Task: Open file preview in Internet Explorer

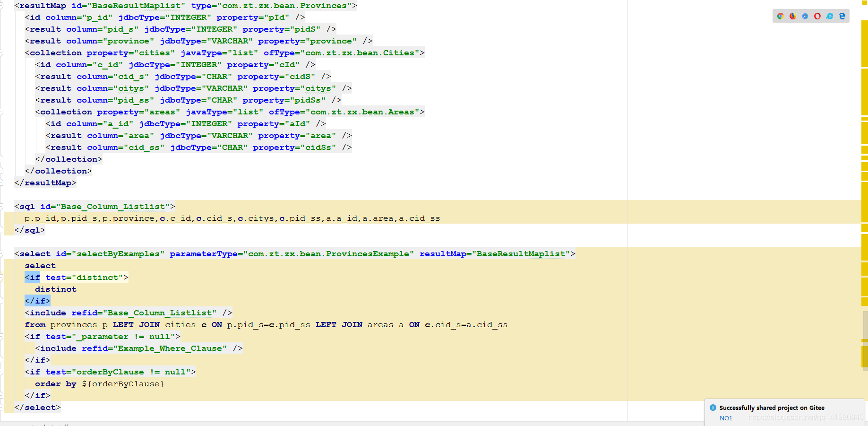Action: 830,16
